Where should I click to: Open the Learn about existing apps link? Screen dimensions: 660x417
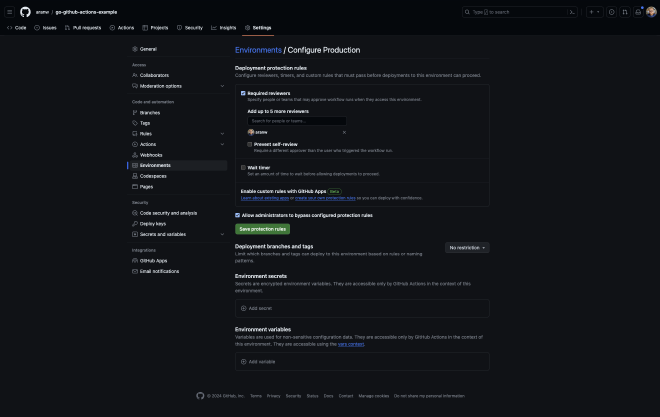[x=265, y=198]
